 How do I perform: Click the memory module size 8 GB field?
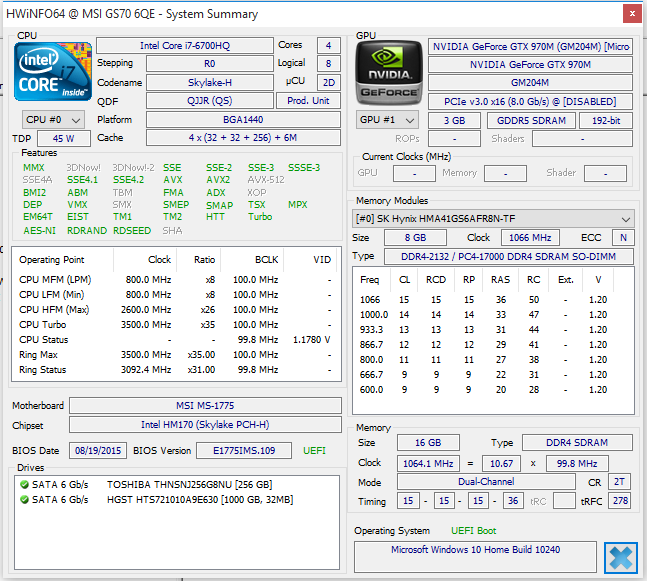click(x=416, y=238)
